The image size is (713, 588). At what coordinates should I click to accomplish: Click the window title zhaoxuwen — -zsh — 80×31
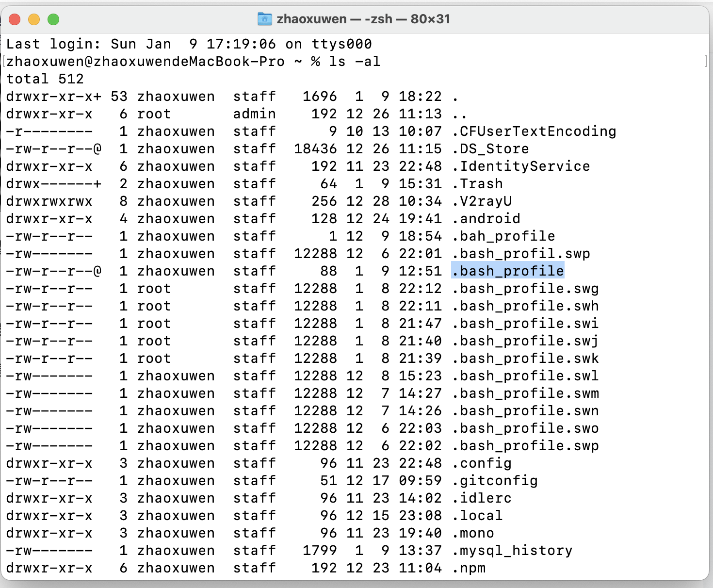(x=363, y=19)
